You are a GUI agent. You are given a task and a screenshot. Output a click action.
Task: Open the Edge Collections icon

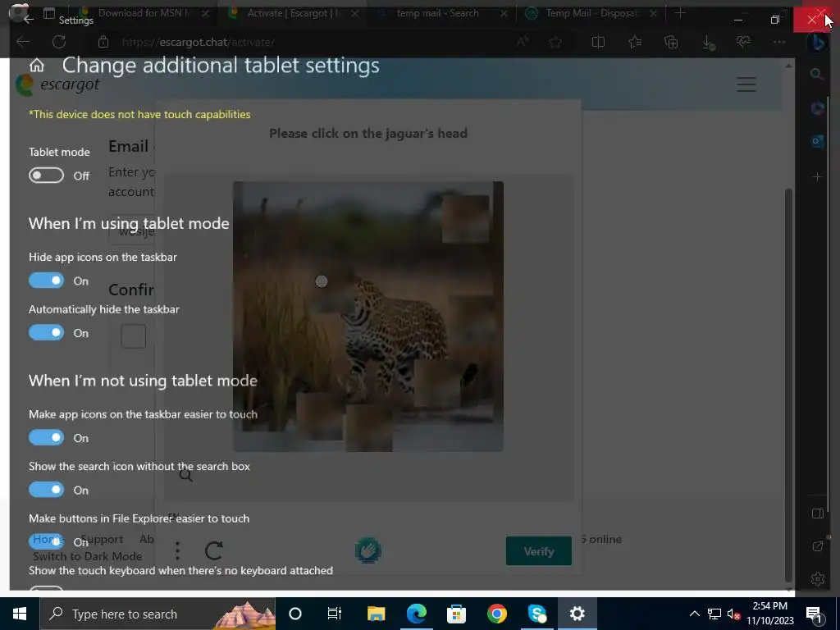pyautogui.click(x=671, y=42)
